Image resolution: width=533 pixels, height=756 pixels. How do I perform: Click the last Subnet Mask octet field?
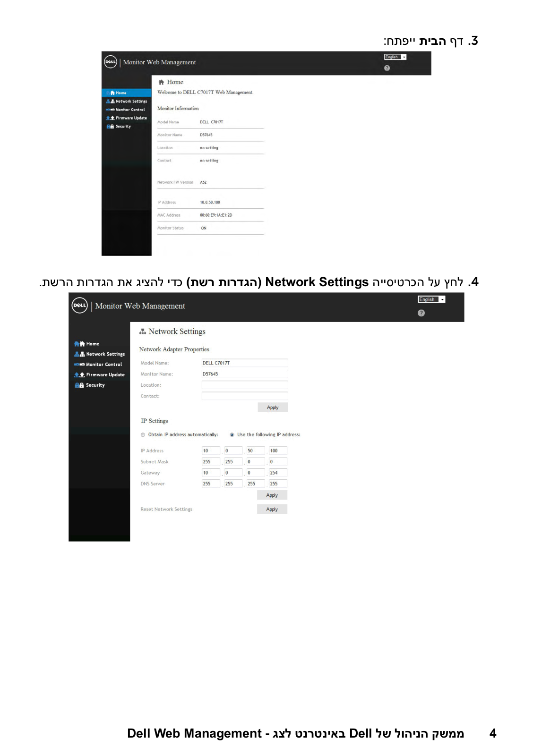278,462
